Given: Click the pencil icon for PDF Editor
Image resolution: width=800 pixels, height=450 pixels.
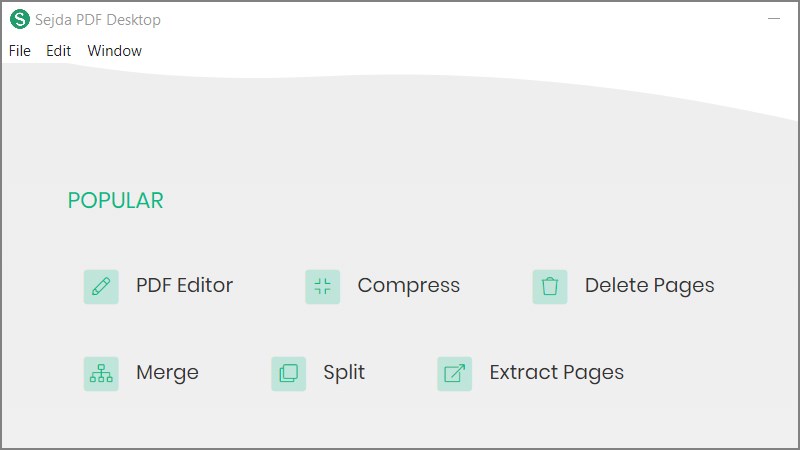Looking at the screenshot, I should pyautogui.click(x=101, y=287).
